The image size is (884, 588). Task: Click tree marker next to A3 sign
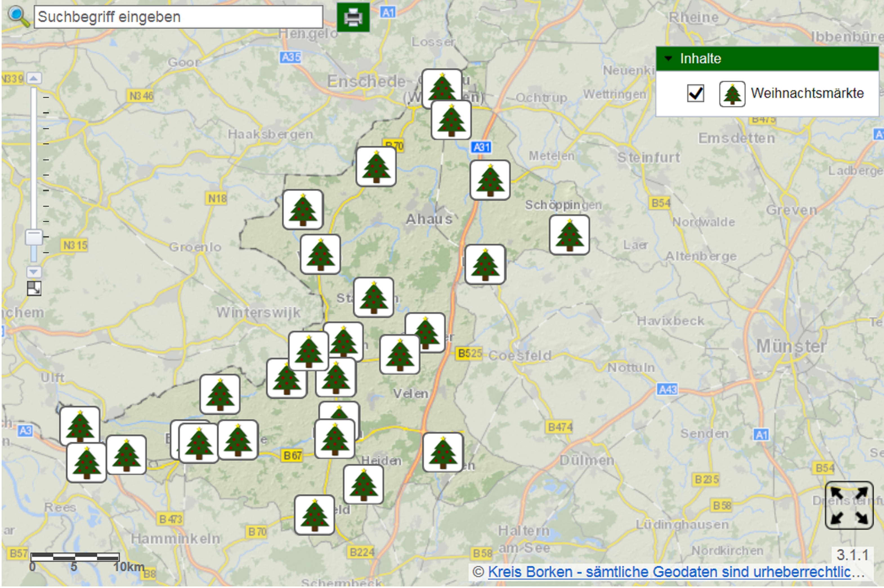coord(80,425)
